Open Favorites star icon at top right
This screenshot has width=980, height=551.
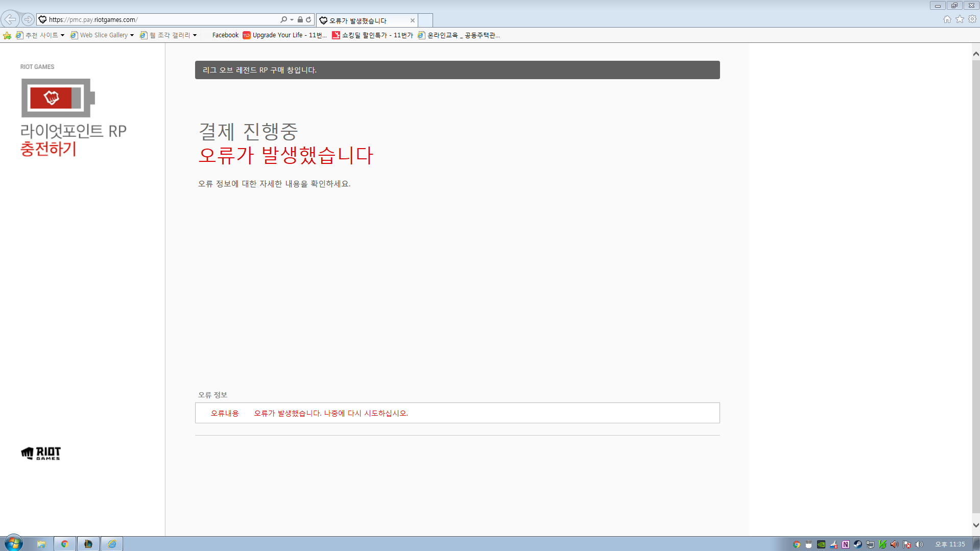(960, 19)
